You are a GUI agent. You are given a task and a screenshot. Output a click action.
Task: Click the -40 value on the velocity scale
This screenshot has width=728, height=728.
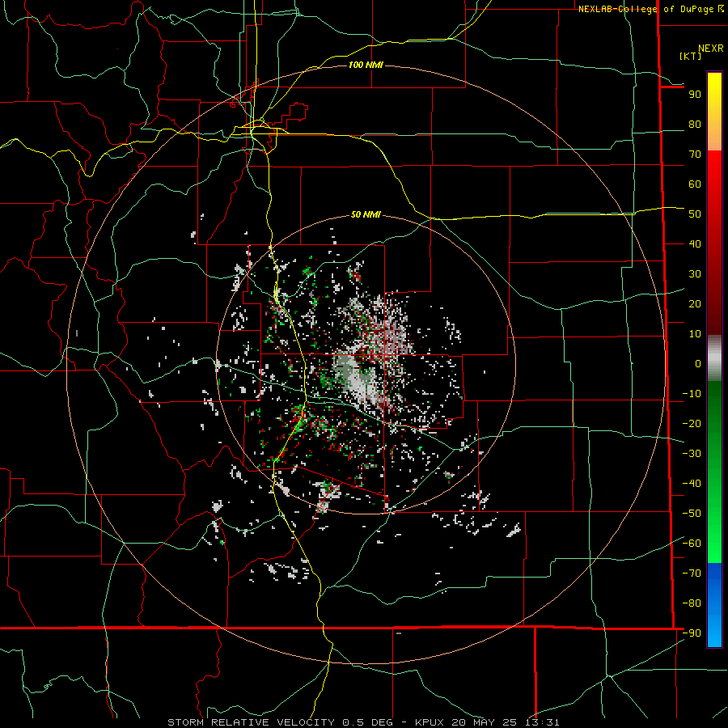692,484
